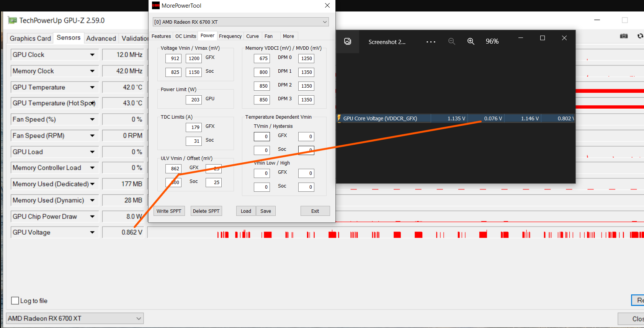
Task: Open the Frequency tab
Action: (230, 36)
